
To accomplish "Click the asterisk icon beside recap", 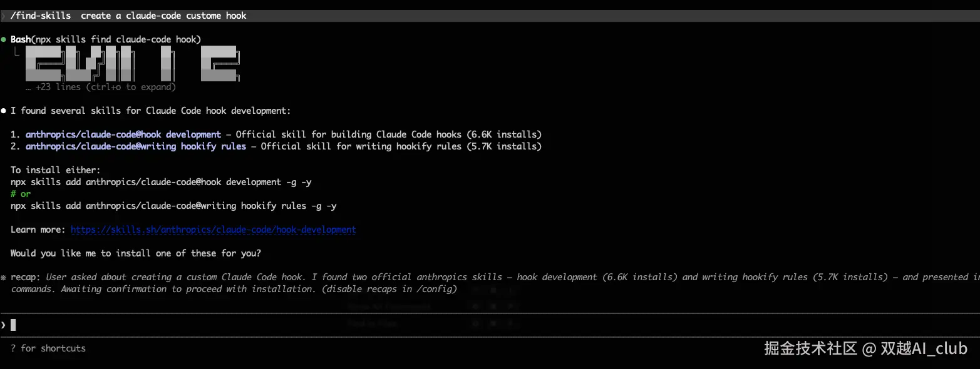I will [x=4, y=277].
